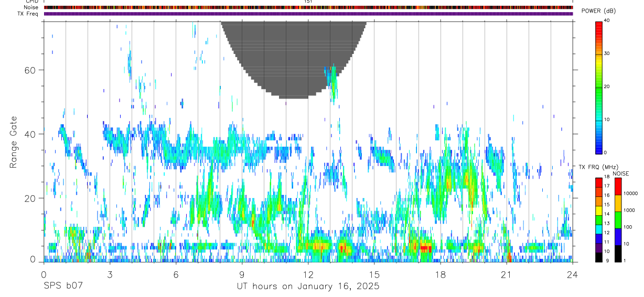Image resolution: width=644 pixels, height=297 pixels.
Task: Pick the red swatch in the TX FRQ legend
Action: tap(599, 182)
